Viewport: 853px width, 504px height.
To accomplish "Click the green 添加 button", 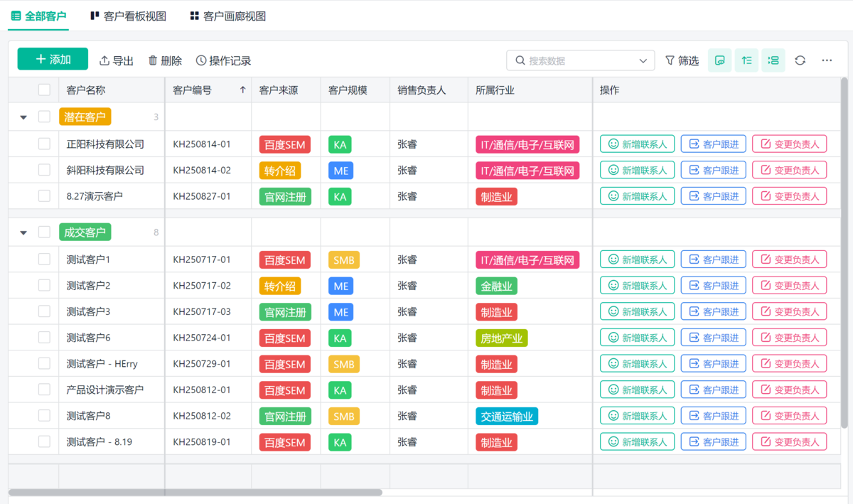I will tap(53, 59).
